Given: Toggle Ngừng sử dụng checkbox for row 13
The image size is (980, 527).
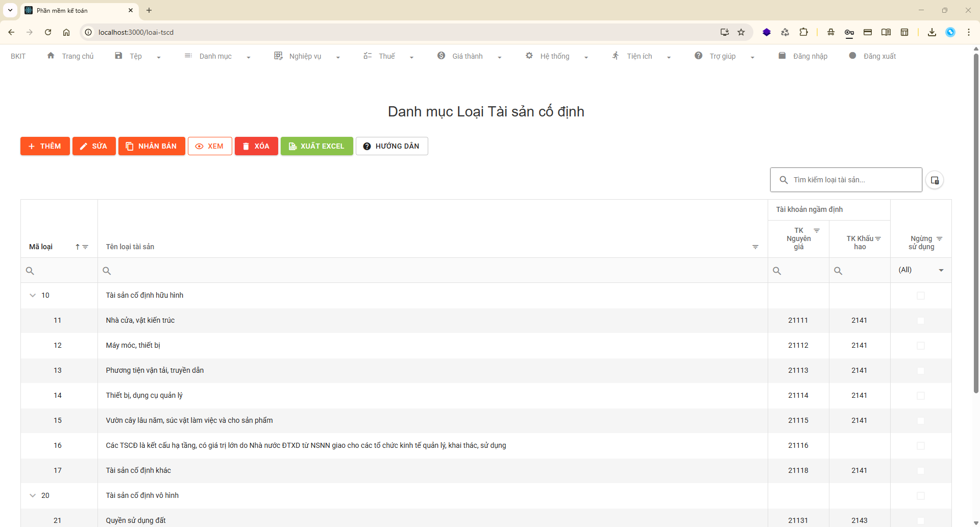Looking at the screenshot, I should [921, 371].
